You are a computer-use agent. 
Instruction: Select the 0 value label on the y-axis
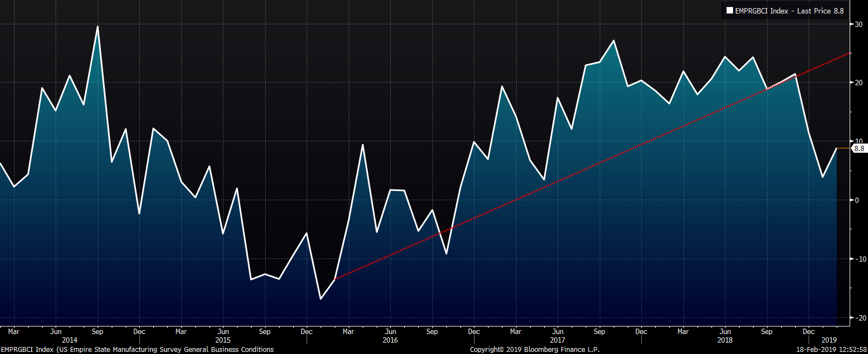[857, 200]
